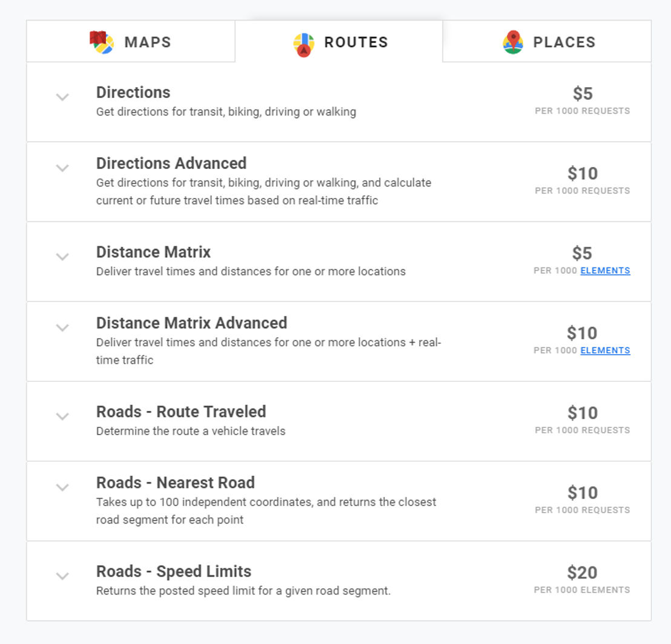Viewport: 671px width, 644px height.
Task: Click the $10 price for Directions Advanced
Action: 583,174
